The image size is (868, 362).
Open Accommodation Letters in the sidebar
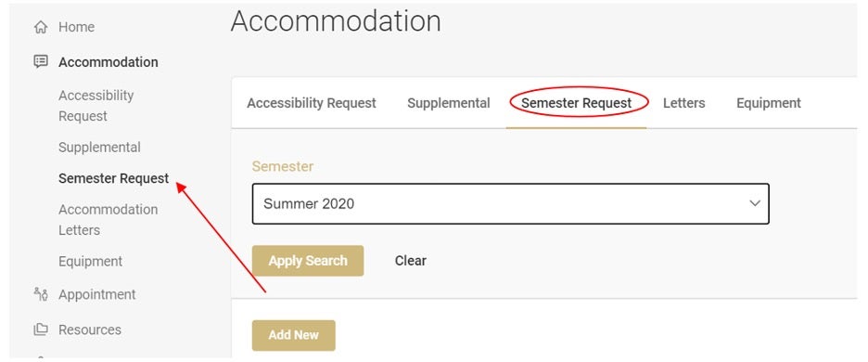click(108, 220)
